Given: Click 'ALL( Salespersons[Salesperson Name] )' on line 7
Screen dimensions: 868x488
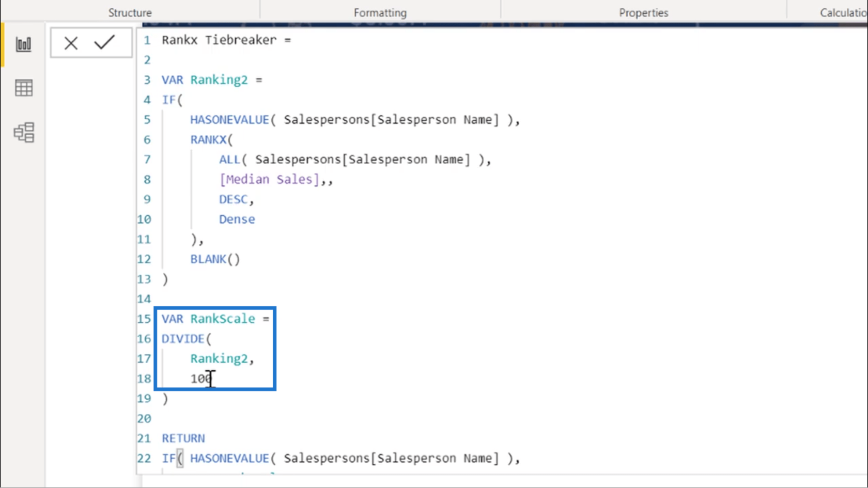Looking at the screenshot, I should 351,160.
